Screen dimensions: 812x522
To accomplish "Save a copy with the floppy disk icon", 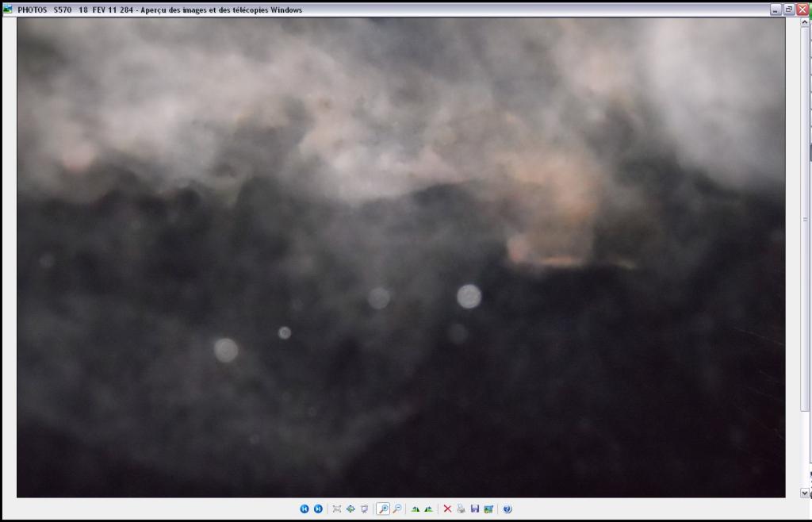I will click(x=475, y=509).
